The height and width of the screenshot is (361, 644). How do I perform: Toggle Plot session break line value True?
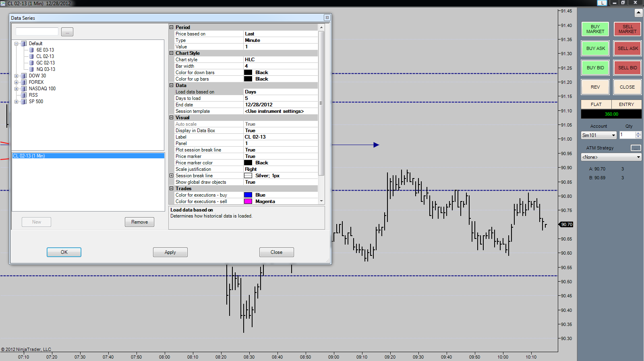281,150
